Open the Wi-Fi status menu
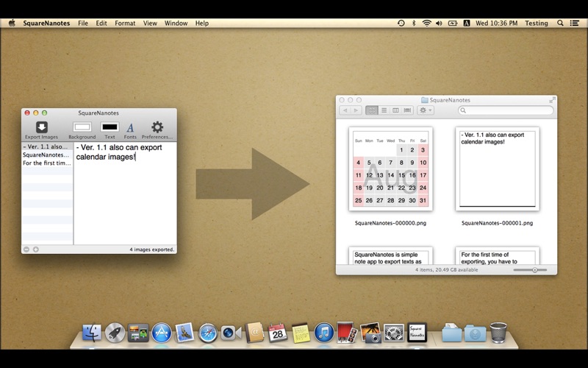The width and height of the screenshot is (588, 368). (427, 23)
